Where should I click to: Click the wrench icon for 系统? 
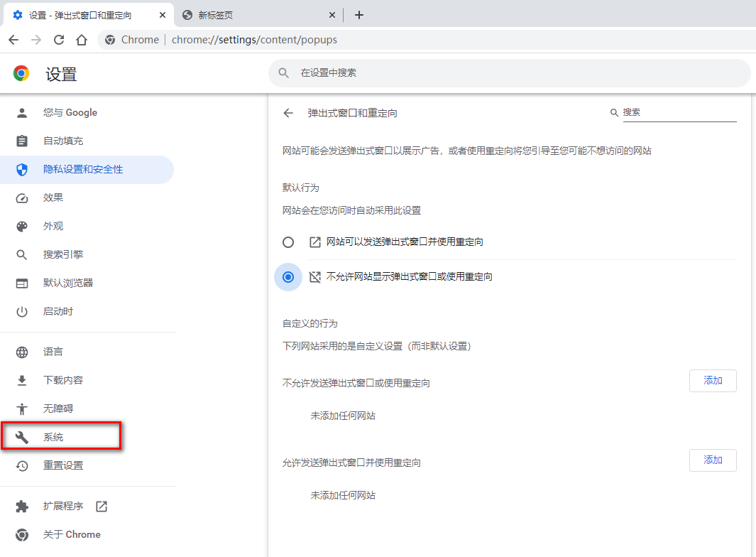tap(22, 437)
